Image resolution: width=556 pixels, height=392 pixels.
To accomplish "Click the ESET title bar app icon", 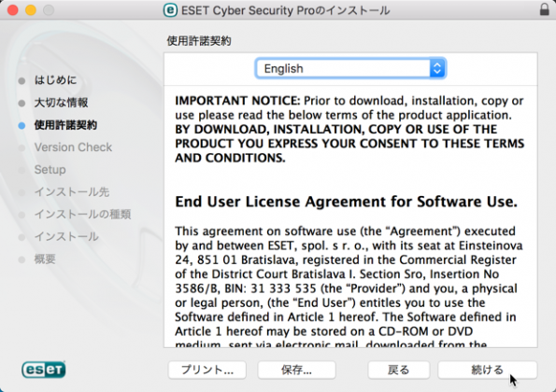I will [170, 10].
